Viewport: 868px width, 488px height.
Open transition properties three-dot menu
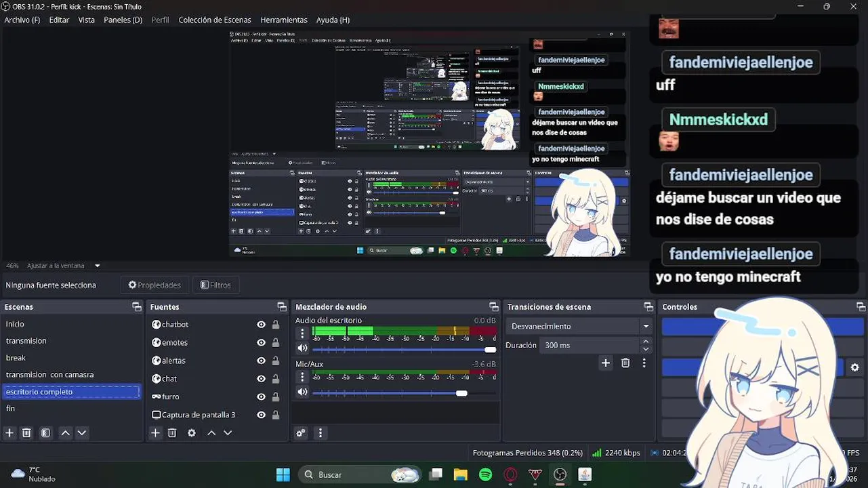[644, 363]
